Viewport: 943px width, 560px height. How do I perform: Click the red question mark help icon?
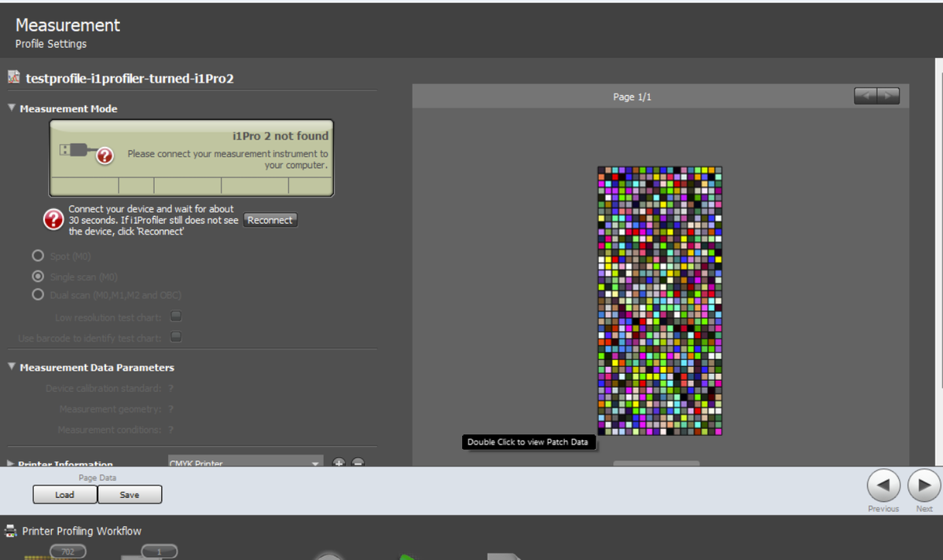tap(53, 221)
